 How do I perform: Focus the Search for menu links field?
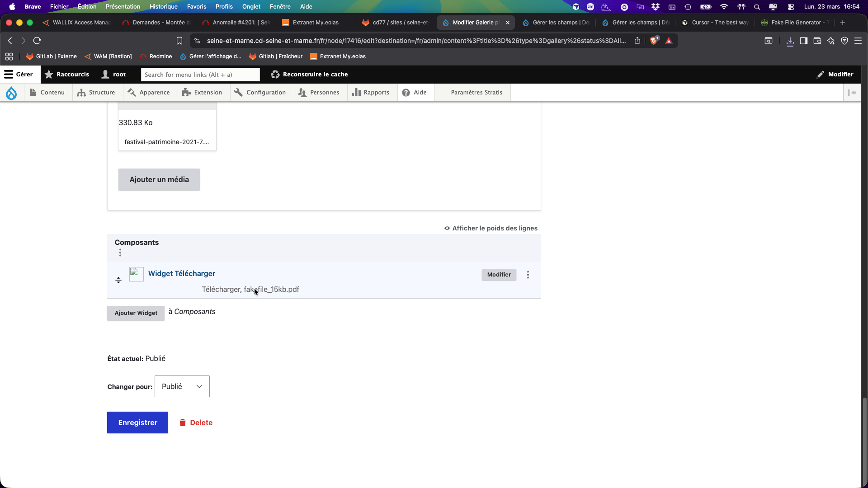200,75
